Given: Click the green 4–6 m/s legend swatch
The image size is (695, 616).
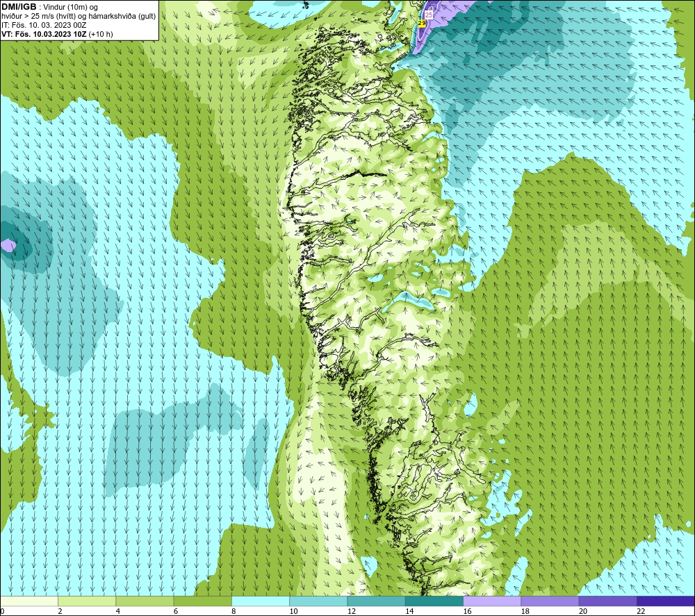Looking at the screenshot, I should pyautogui.click(x=145, y=601).
